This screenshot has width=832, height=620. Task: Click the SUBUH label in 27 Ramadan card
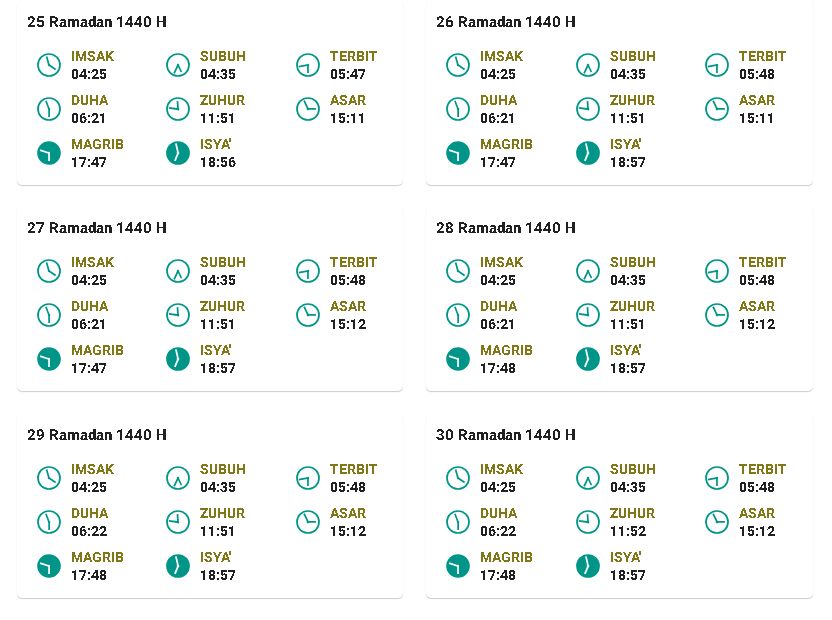tap(223, 262)
